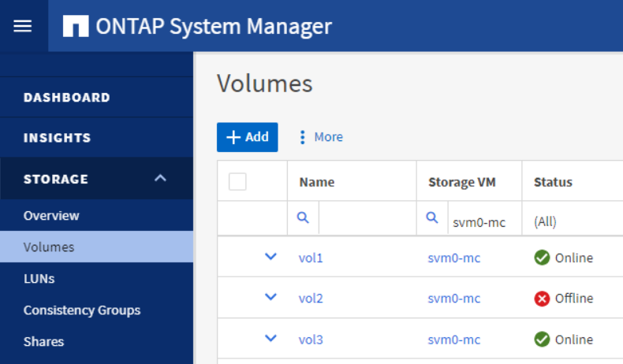
Task: Click the Add volume button
Action: (248, 137)
